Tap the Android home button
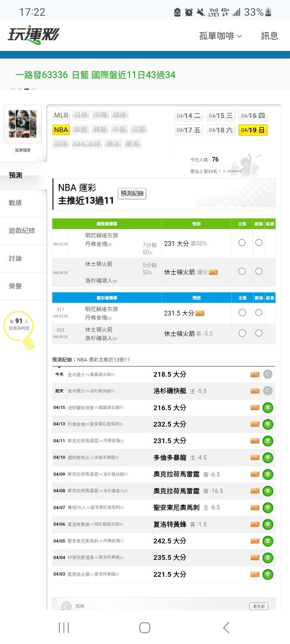 (x=145, y=627)
